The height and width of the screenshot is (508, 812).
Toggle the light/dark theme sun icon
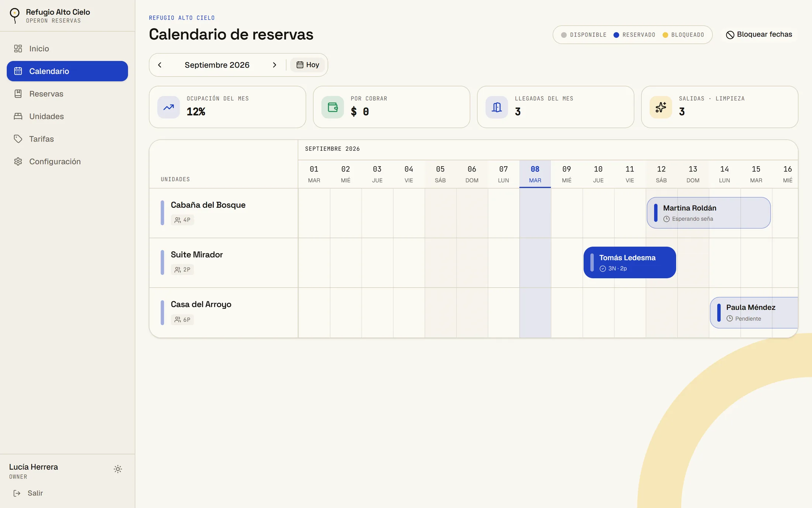click(118, 469)
